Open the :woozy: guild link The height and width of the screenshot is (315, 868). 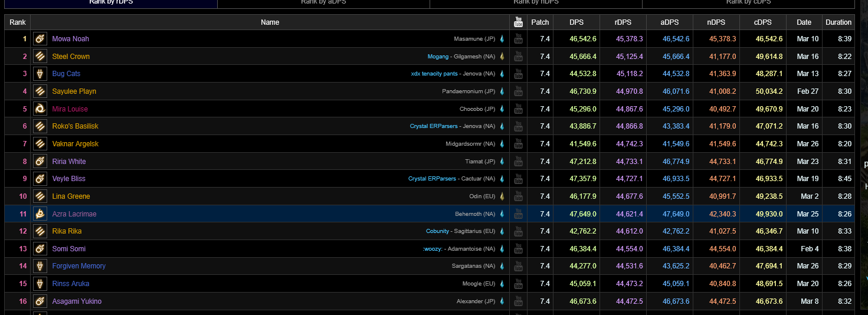click(x=433, y=249)
